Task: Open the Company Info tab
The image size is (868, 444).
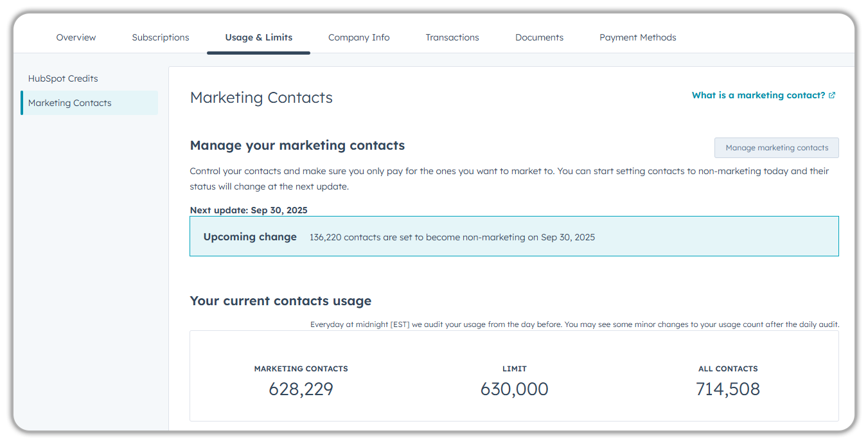Action: tap(359, 37)
